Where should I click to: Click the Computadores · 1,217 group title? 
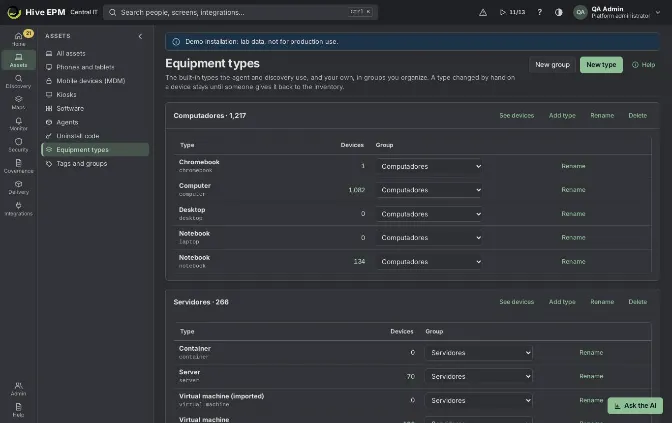click(x=210, y=116)
